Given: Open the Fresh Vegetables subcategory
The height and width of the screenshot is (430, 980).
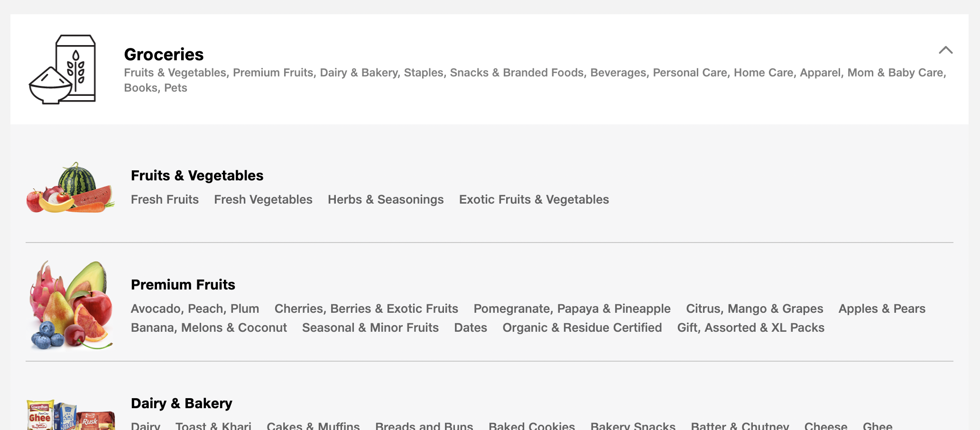Looking at the screenshot, I should (263, 199).
